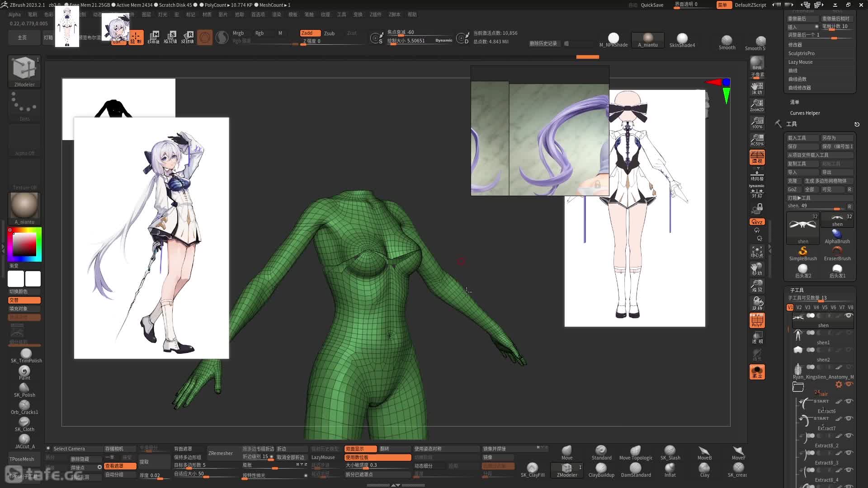
Task: Select the Move Topologic brush
Action: tap(636, 453)
